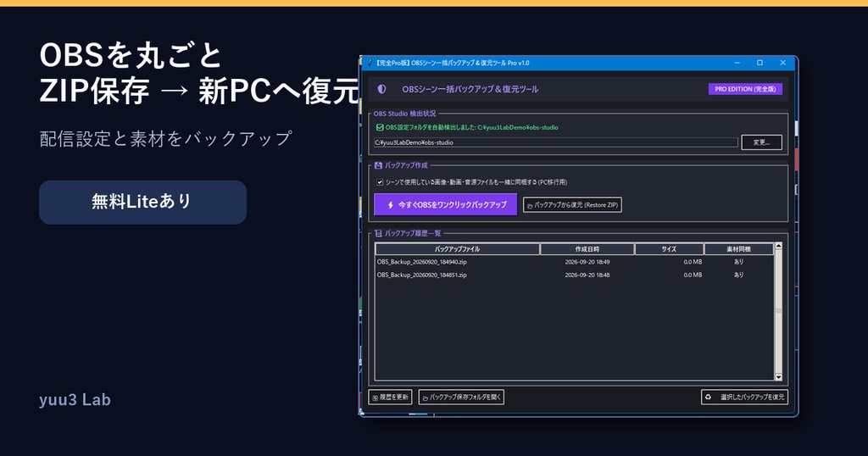Select OBS_Backup_20260920_184940.zip row
Viewport: 868px width, 456px height.
[575, 262]
